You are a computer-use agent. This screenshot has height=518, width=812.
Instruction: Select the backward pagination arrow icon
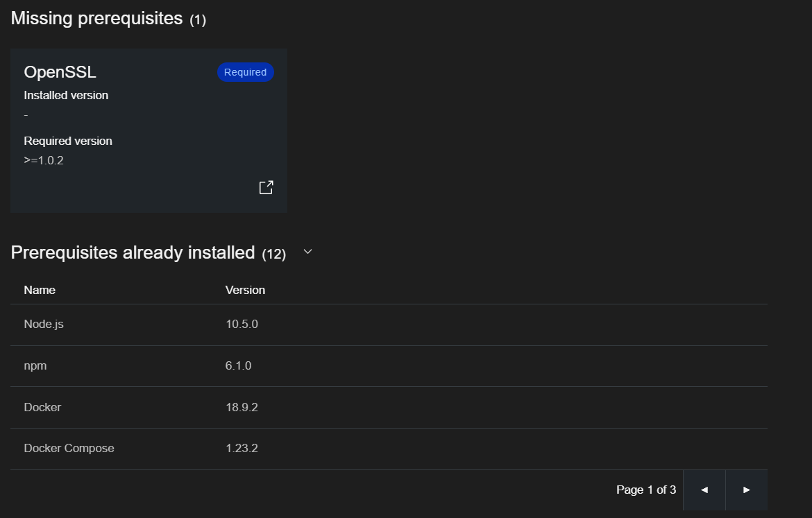pyautogui.click(x=704, y=490)
